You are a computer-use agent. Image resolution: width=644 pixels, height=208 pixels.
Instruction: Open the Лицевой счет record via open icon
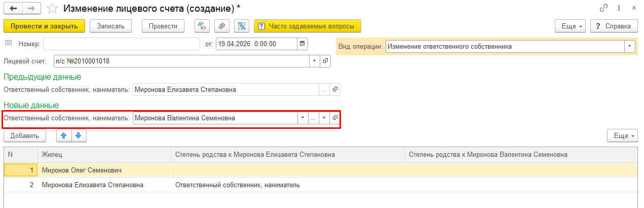[325, 61]
